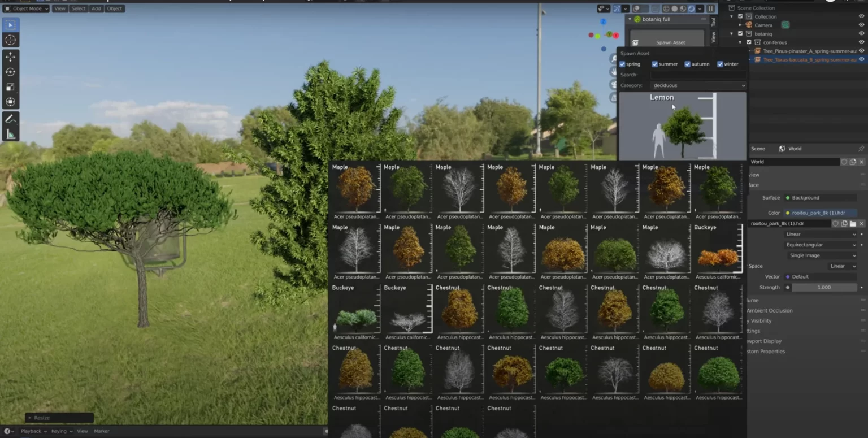Open the viewport shading options dropdown arrow

click(x=700, y=8)
